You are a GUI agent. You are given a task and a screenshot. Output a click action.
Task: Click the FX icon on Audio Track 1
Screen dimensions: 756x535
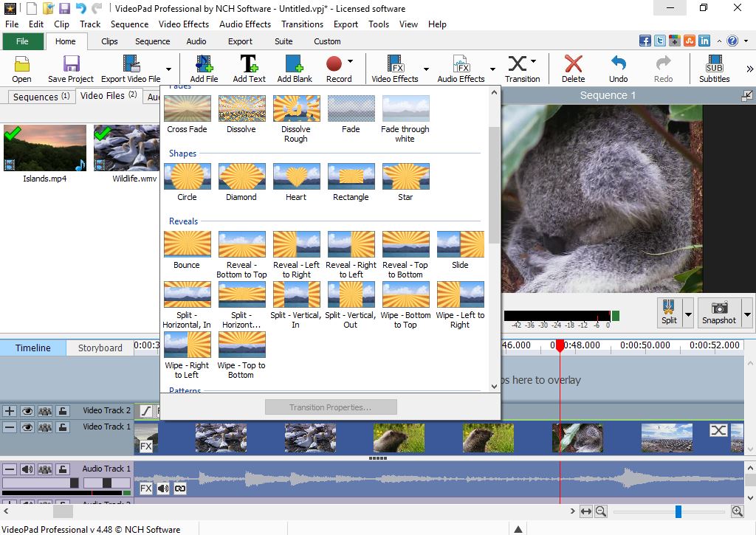pos(145,489)
